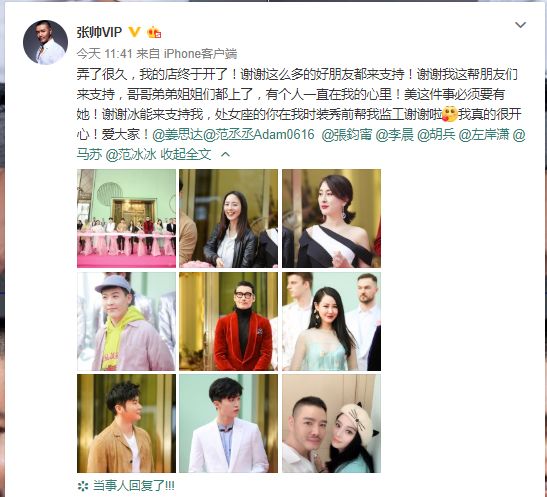Open the @姜思达 mention link
The height and width of the screenshot is (497, 547).
178,135
